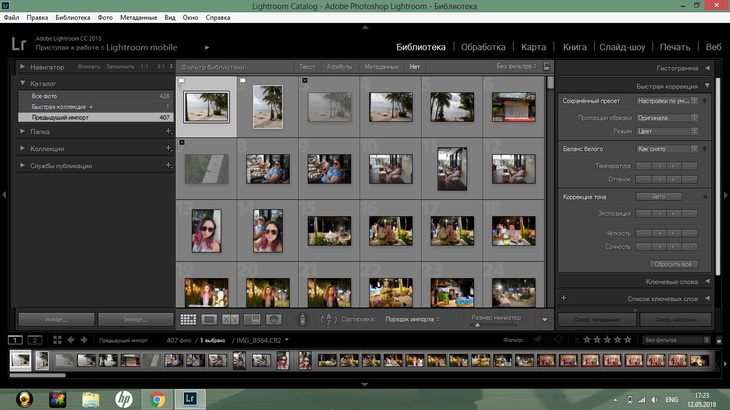
Task: Open Режим Цвет dropdown
Action: click(x=667, y=131)
